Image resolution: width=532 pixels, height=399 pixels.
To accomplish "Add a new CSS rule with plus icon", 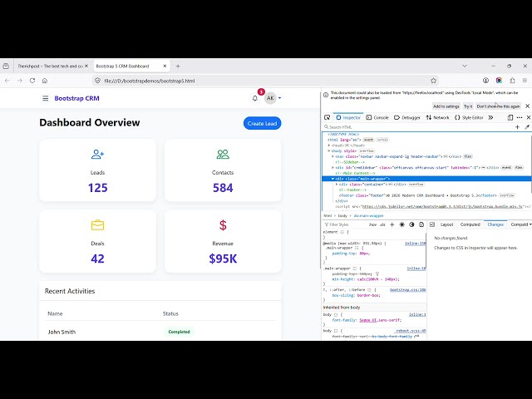I will (x=392, y=224).
